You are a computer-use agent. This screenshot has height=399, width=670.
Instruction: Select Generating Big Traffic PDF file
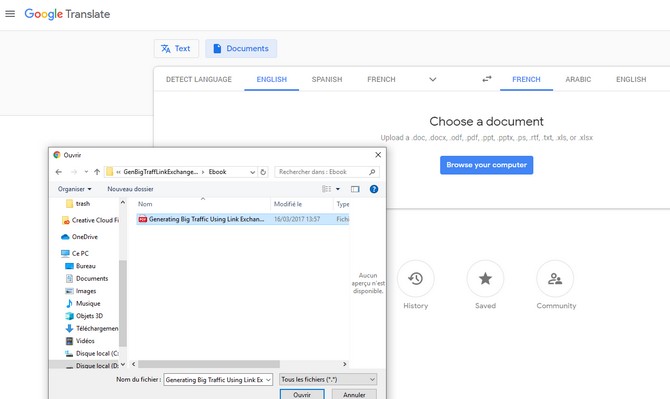click(x=243, y=219)
